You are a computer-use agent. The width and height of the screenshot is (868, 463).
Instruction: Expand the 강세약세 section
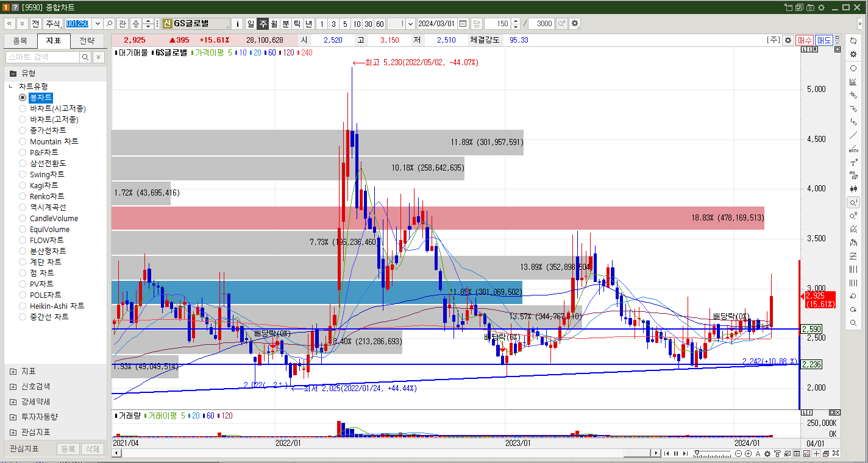coord(13,402)
